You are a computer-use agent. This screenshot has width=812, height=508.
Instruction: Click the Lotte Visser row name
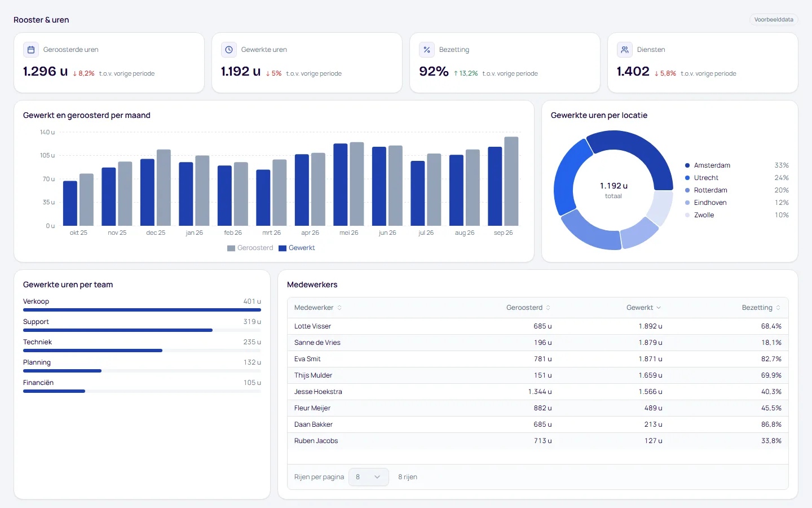(x=312, y=326)
